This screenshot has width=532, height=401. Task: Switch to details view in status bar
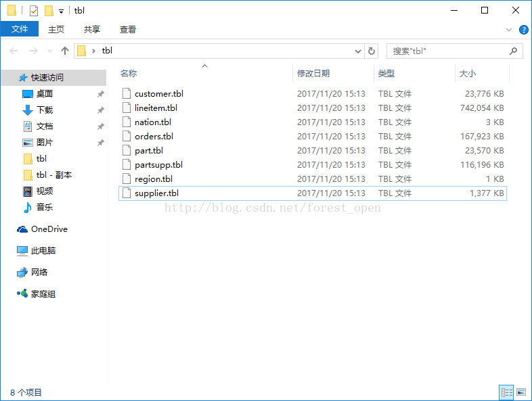506,392
